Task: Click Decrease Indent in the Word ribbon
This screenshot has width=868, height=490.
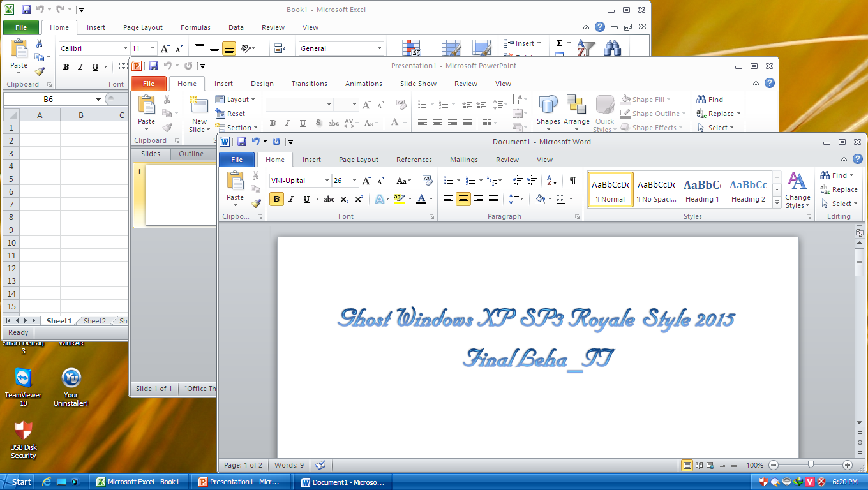Action: tap(518, 181)
